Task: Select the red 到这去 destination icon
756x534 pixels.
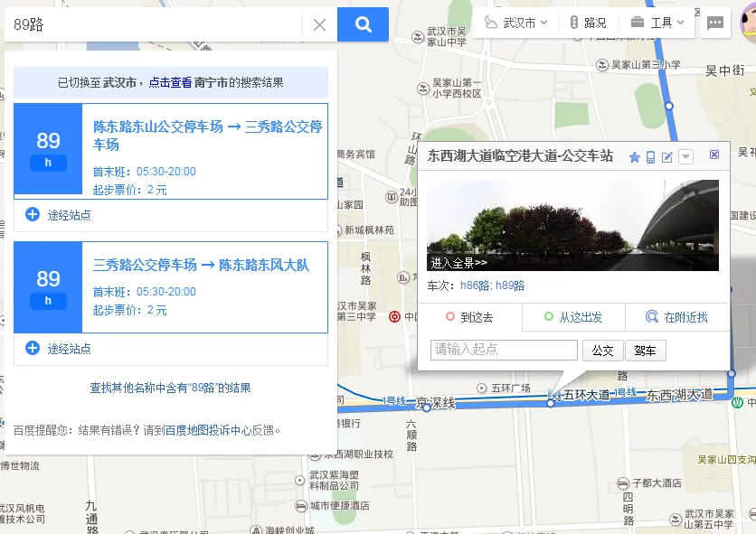Action: [450, 316]
